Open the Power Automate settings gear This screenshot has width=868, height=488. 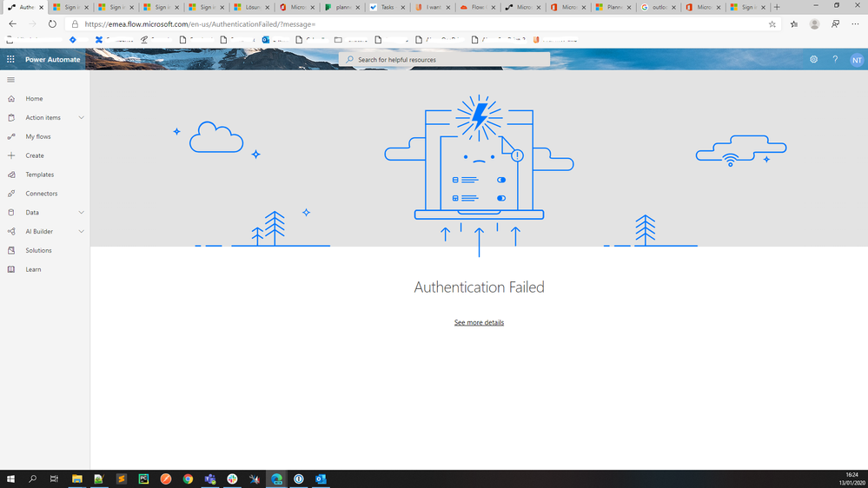tap(814, 59)
